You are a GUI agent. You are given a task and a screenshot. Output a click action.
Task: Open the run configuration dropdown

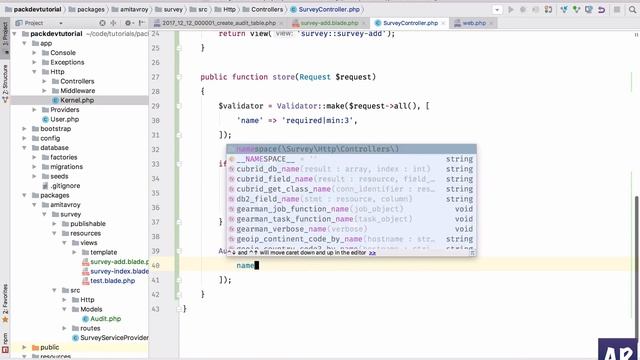pyautogui.click(x=497, y=9)
